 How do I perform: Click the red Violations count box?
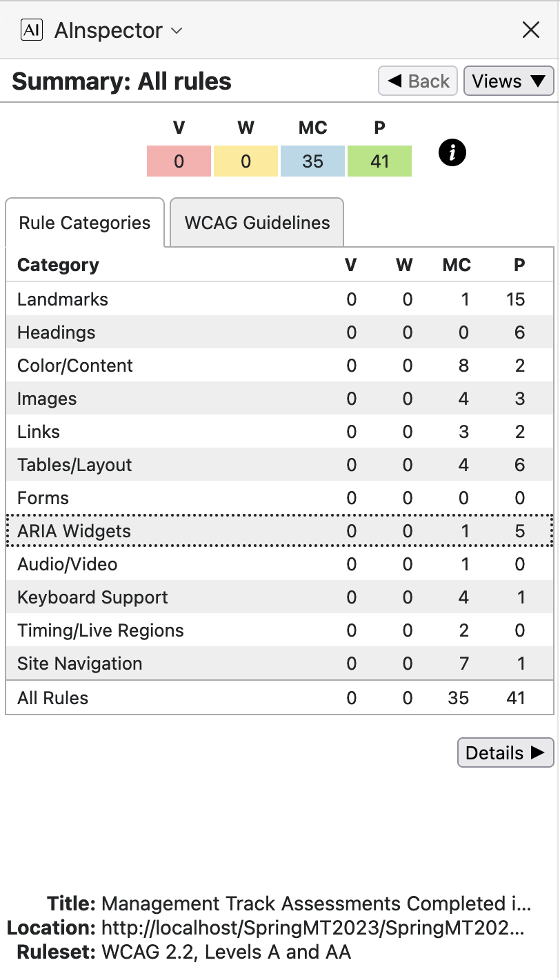click(x=179, y=161)
